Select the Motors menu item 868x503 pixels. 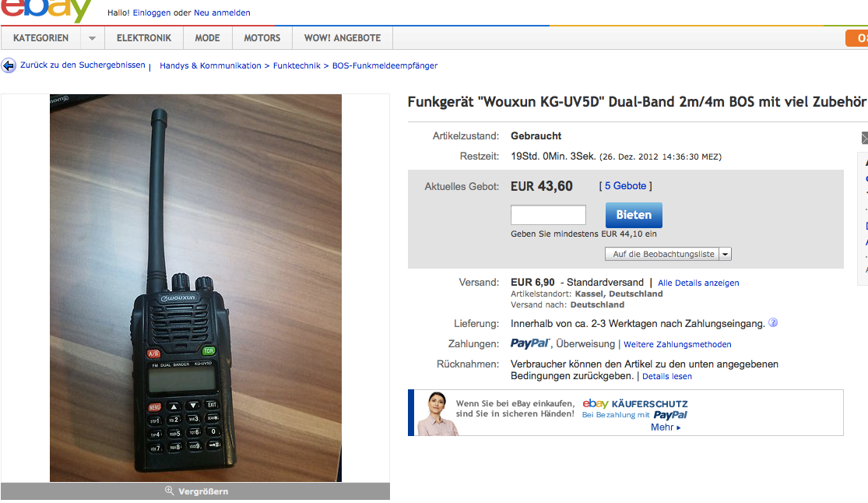click(262, 38)
